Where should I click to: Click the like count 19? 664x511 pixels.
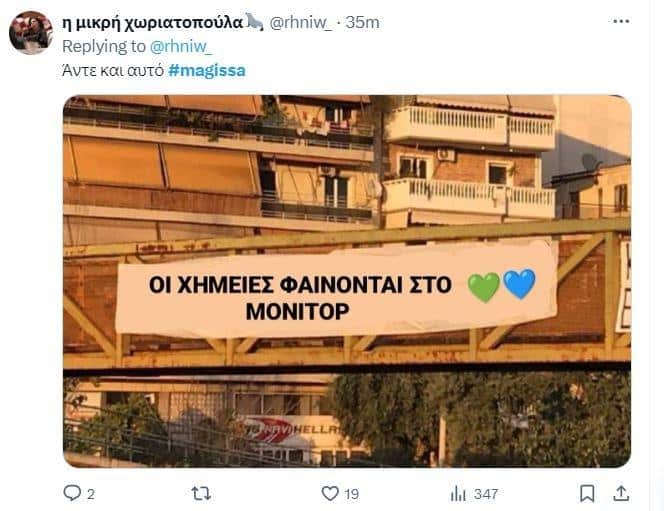(x=351, y=494)
